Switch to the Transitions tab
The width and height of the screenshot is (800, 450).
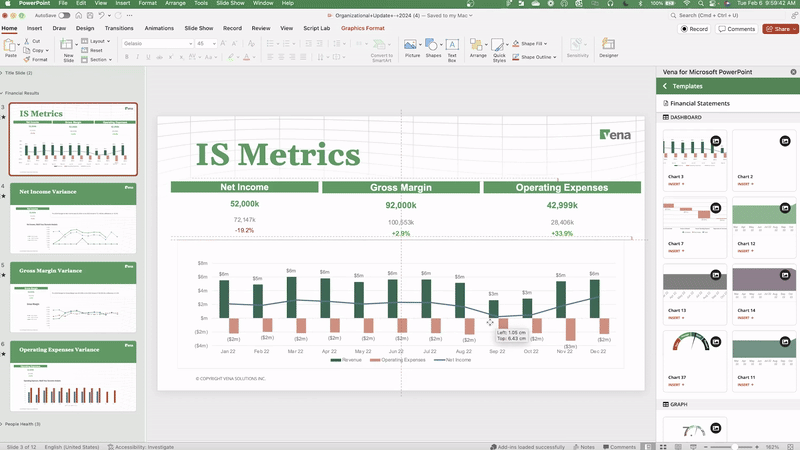pyautogui.click(x=119, y=28)
